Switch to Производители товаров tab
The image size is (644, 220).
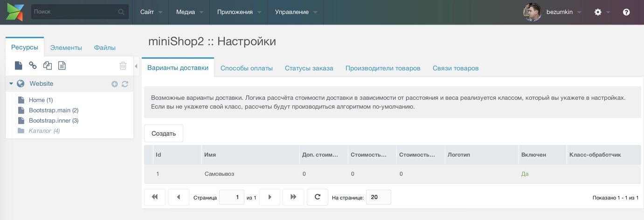click(383, 68)
